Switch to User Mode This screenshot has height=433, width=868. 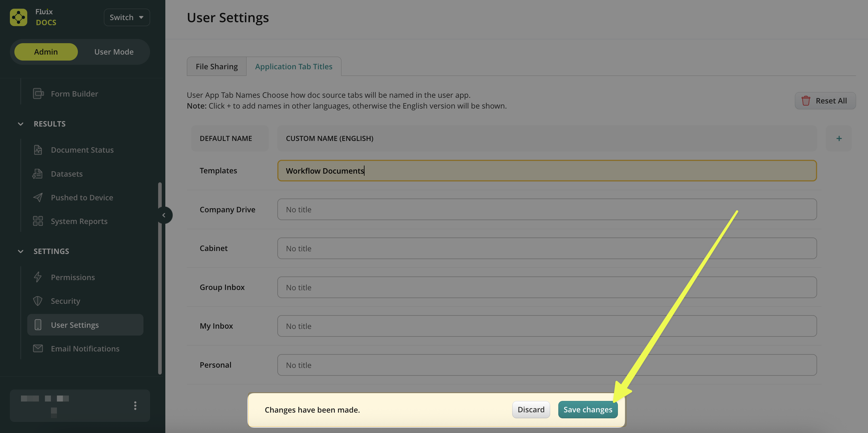(114, 52)
